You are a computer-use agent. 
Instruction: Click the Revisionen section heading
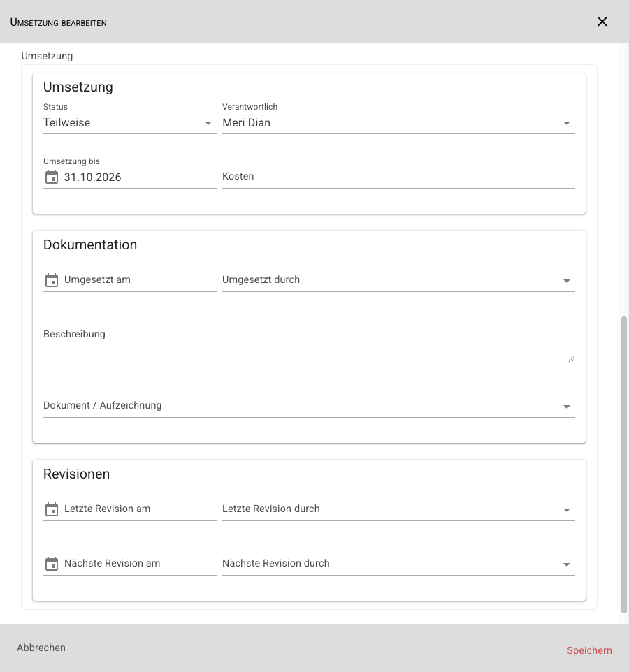point(76,474)
